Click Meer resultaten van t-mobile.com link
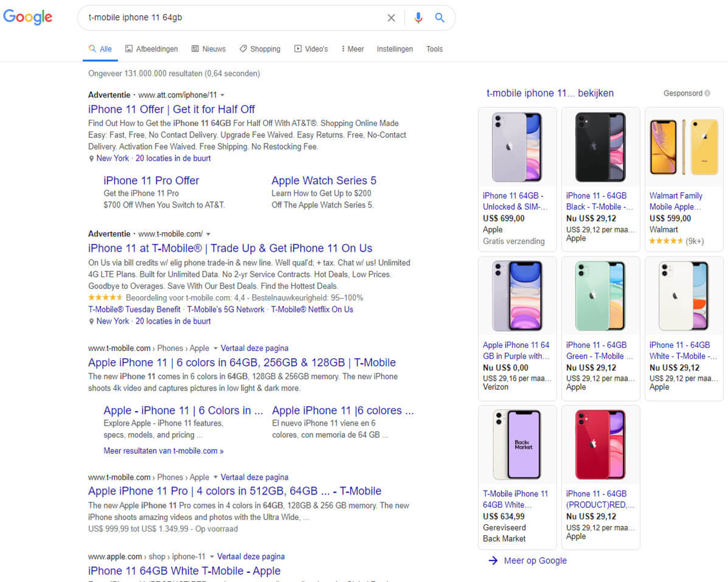728x582 pixels. (x=164, y=451)
